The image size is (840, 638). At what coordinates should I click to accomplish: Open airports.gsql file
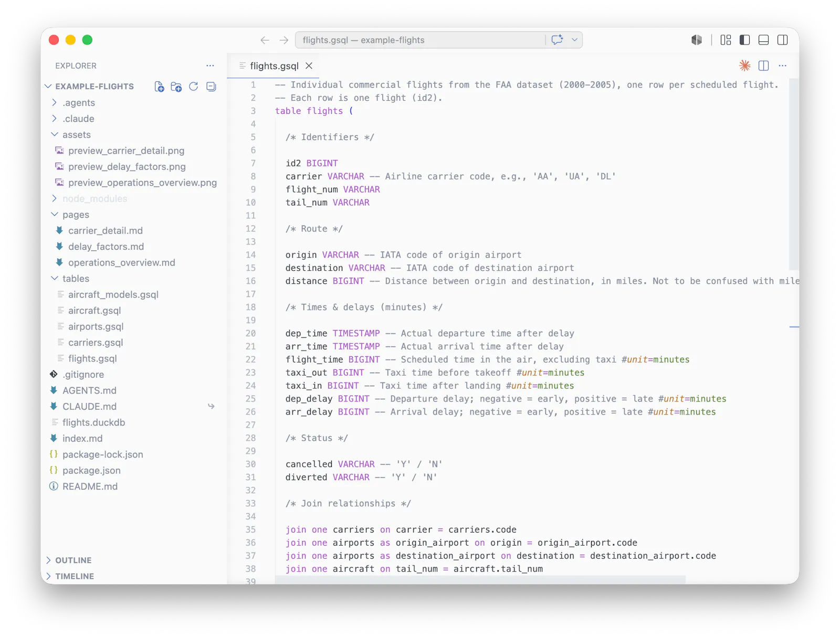coord(96,326)
